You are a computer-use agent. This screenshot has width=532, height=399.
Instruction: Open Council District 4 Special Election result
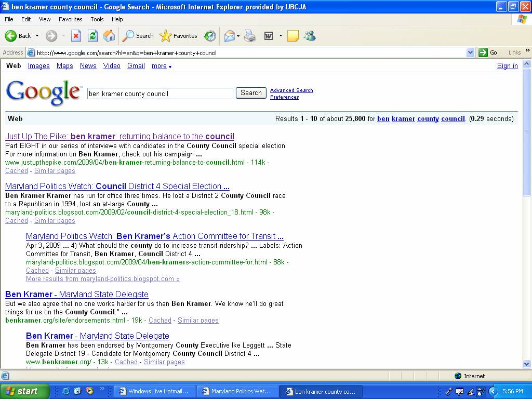[117, 187]
